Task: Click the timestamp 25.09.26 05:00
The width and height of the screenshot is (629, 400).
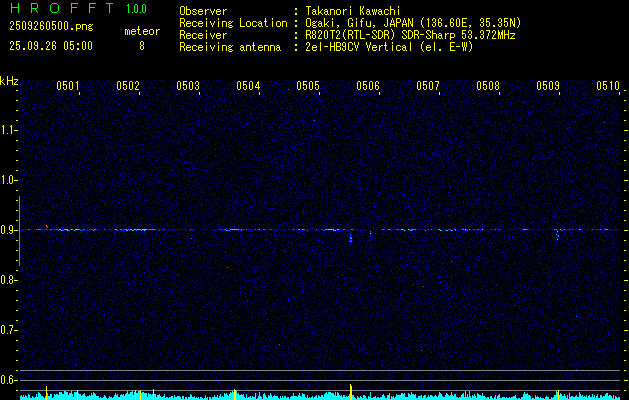Action: 51,46
